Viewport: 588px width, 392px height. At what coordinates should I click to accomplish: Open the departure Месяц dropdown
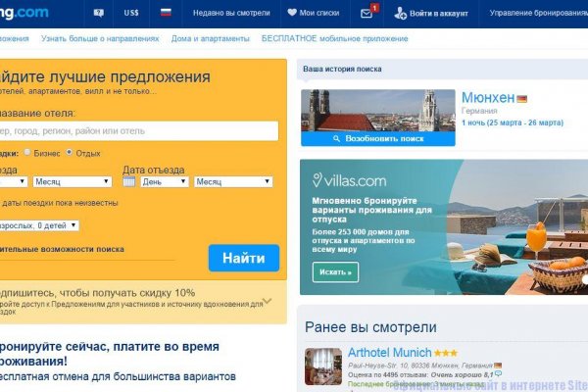pos(233,181)
